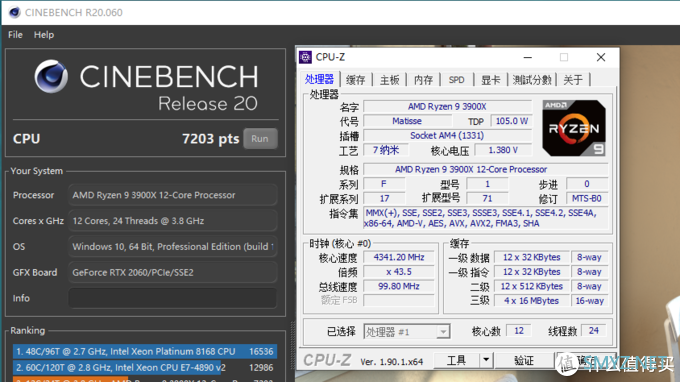Click the 7203 pts CPU score
Screen dimensions: 680x382
pyautogui.click(x=210, y=139)
